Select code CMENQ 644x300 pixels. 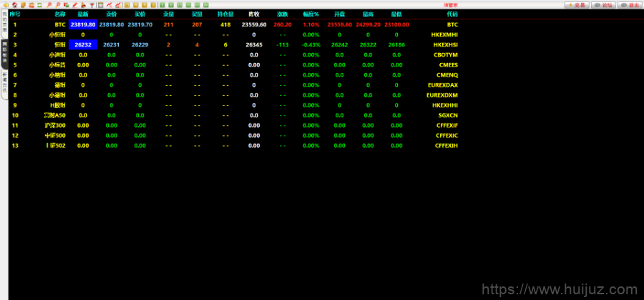[x=447, y=75]
